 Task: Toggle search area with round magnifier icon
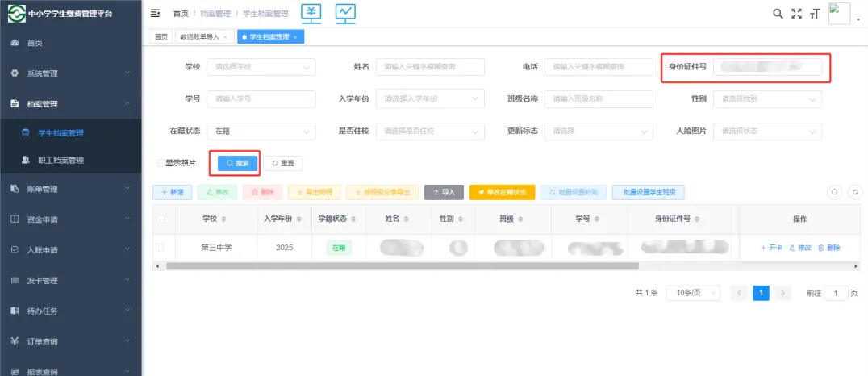[834, 192]
